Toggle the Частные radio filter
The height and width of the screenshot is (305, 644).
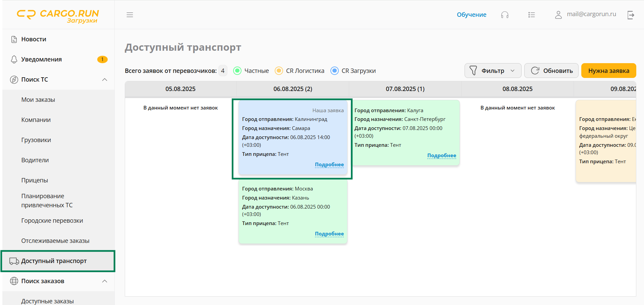click(237, 71)
